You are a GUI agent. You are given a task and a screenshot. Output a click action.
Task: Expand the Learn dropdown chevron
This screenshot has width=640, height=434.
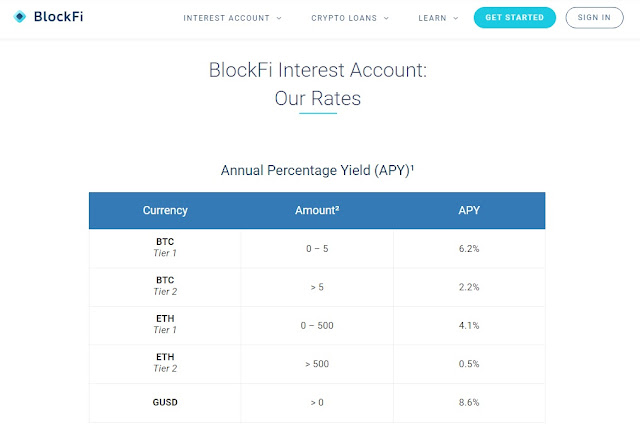point(455,18)
